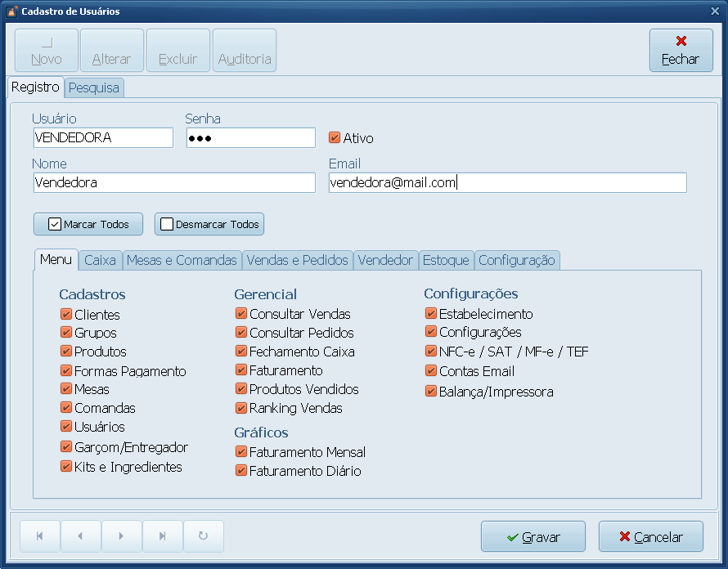The image size is (728, 569).
Task: Toggle the Ativo checkbox
Action: 335,138
